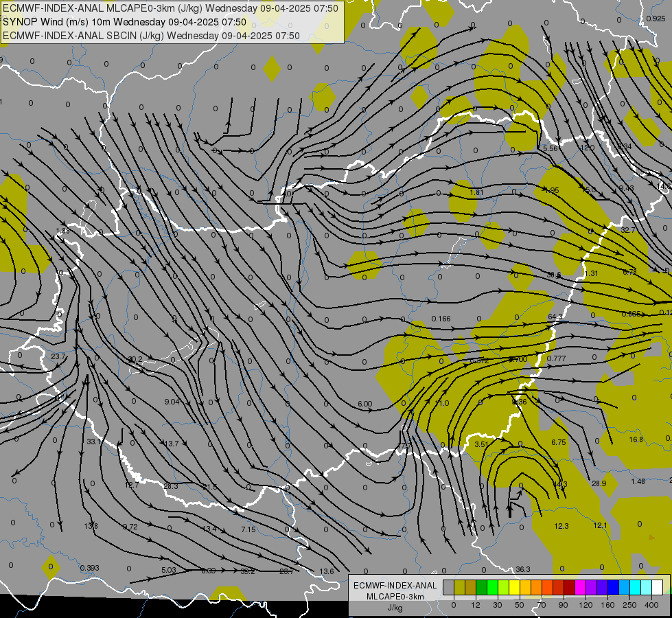The height and width of the screenshot is (618, 672).
Task: Click the map value 6.00
Action: click(364, 404)
